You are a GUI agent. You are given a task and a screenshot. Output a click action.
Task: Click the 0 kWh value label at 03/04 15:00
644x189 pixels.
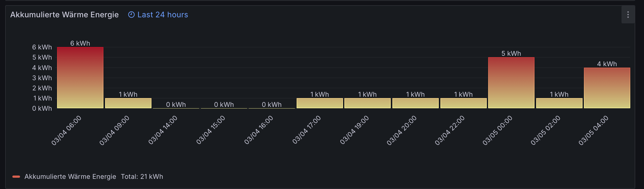point(224,105)
